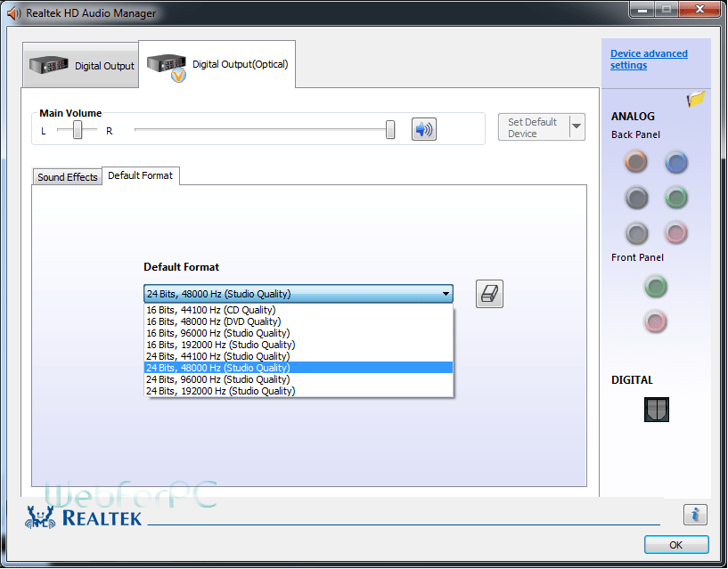Expand the Set Default Device arrow
This screenshot has width=728, height=569.
pyautogui.click(x=577, y=126)
